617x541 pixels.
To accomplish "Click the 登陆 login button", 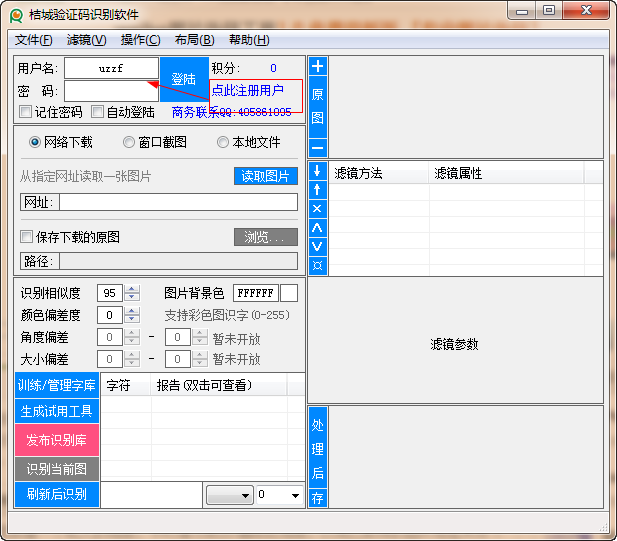I will pyautogui.click(x=184, y=79).
